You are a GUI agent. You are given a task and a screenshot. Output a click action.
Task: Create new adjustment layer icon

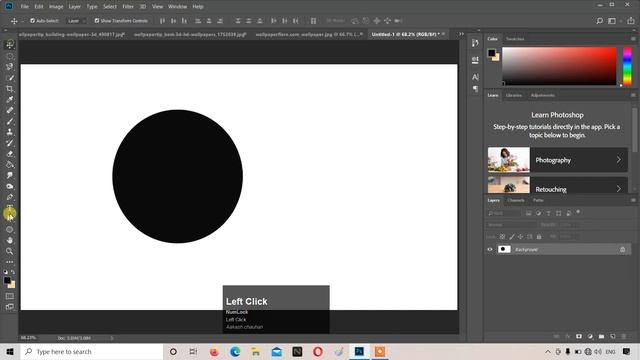(x=590, y=336)
